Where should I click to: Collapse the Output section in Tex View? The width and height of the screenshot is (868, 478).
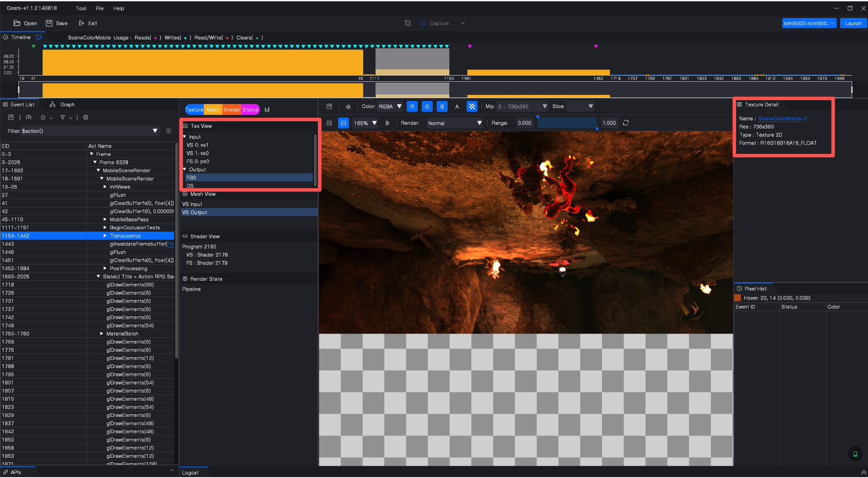tap(185, 169)
